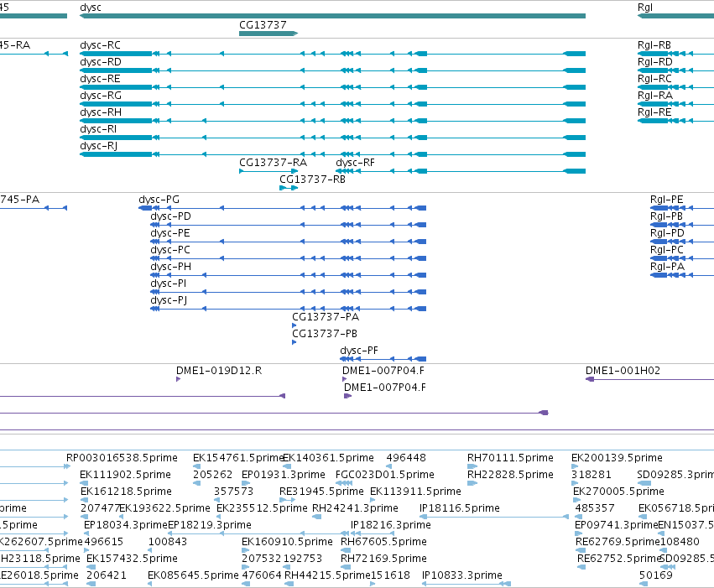Image resolution: width=714 pixels, height=588 pixels.
Task: Click the EK157432.5prime EST label
Action: pos(132,558)
